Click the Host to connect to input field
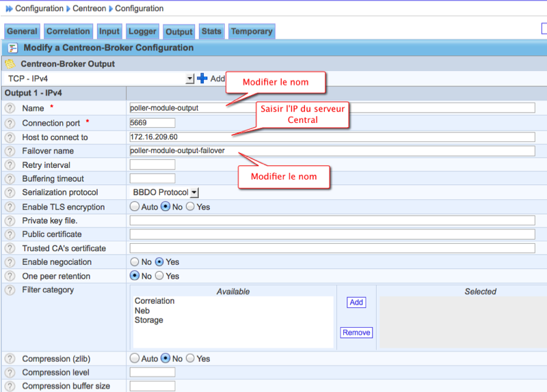Image resolution: width=547 pixels, height=392 pixels. click(x=332, y=137)
